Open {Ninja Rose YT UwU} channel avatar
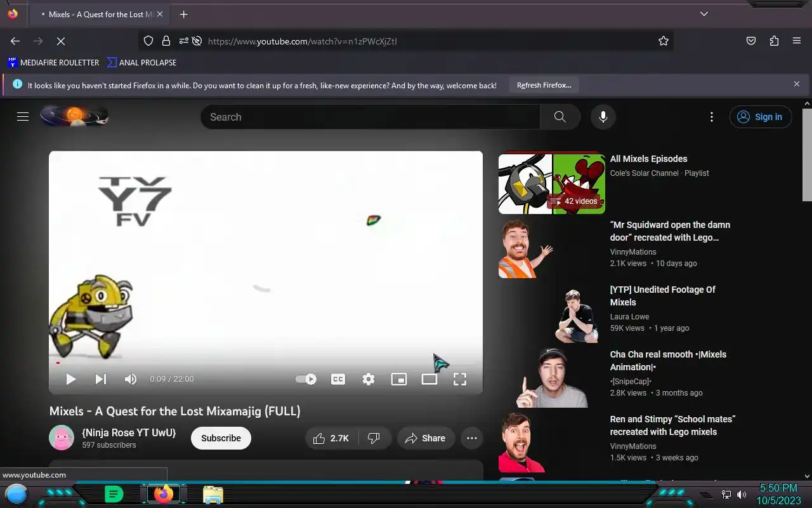 [x=62, y=438]
